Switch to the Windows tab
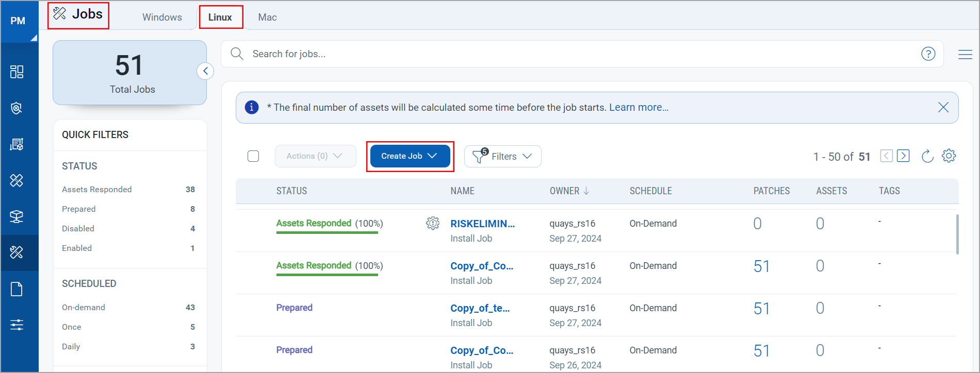Screen dimensions: 980x373 click(162, 18)
